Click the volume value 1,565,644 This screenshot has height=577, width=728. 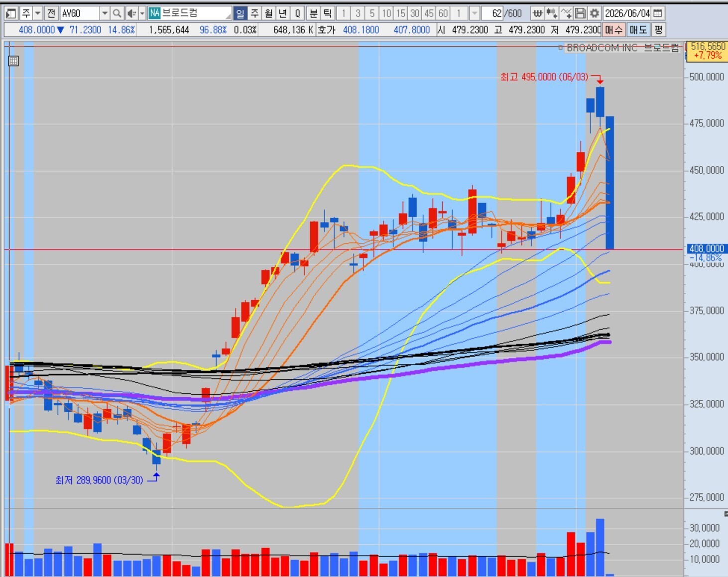(169, 30)
